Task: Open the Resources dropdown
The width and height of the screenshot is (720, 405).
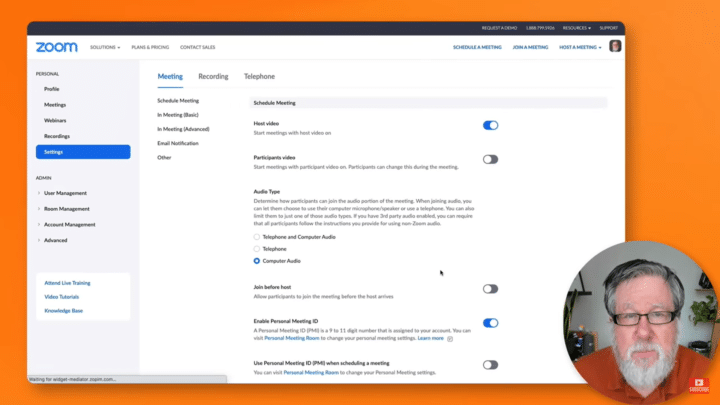Action: pos(577,28)
